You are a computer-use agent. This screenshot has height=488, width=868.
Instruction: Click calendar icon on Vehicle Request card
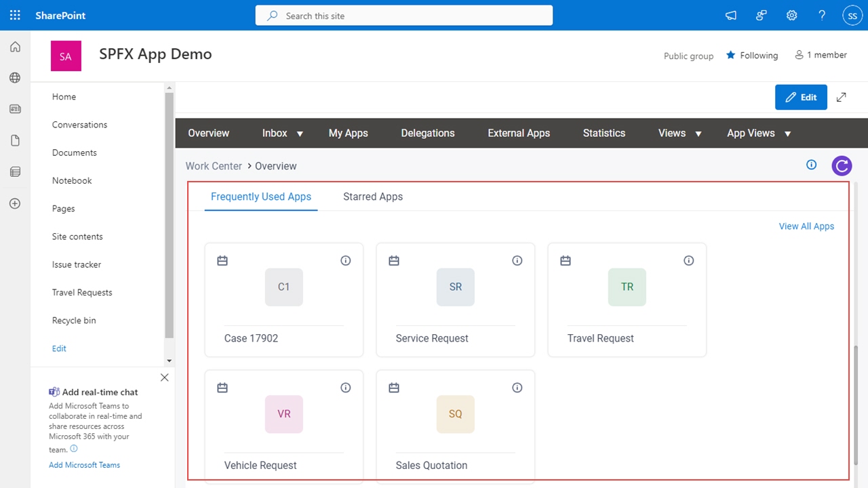[222, 388]
